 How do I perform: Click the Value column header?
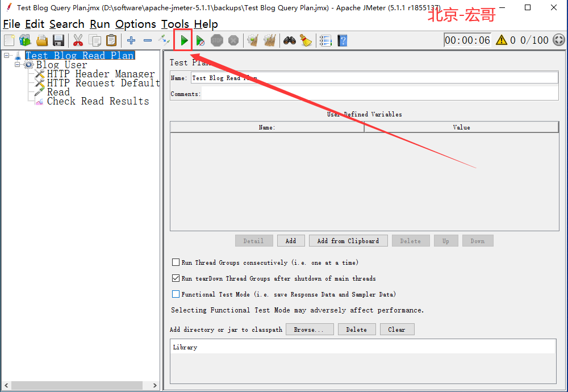click(461, 127)
